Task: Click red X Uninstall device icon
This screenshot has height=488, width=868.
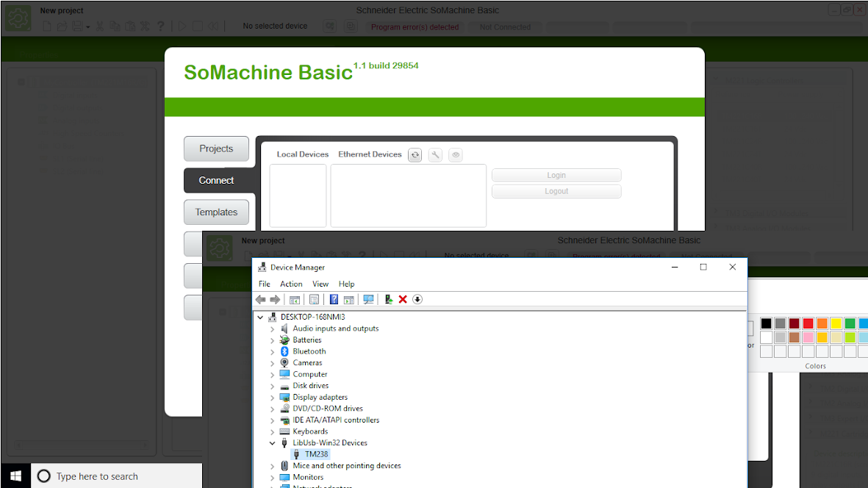Action: tap(403, 299)
